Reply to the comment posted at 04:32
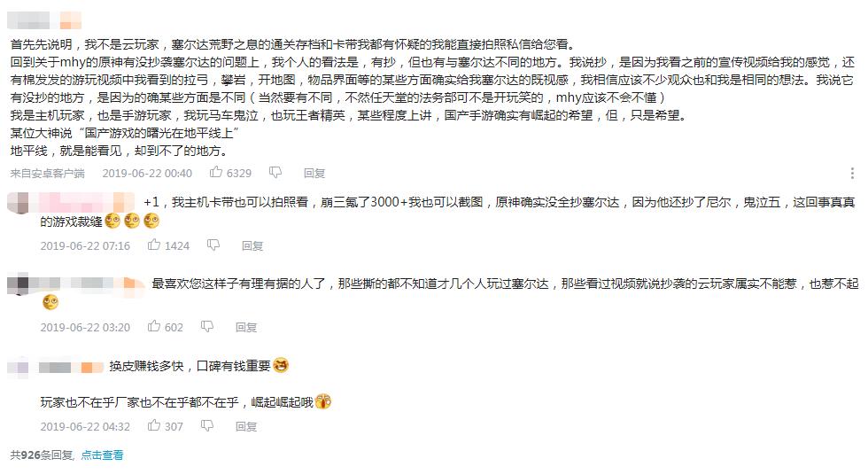 (x=245, y=426)
